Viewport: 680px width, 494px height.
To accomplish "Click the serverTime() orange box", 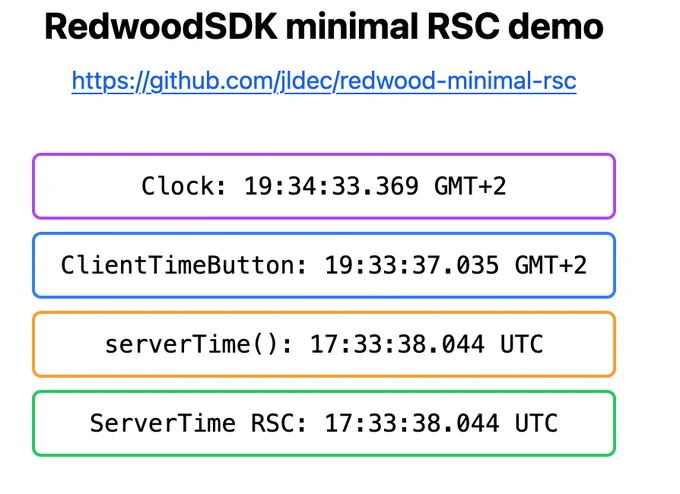I will click(x=324, y=344).
